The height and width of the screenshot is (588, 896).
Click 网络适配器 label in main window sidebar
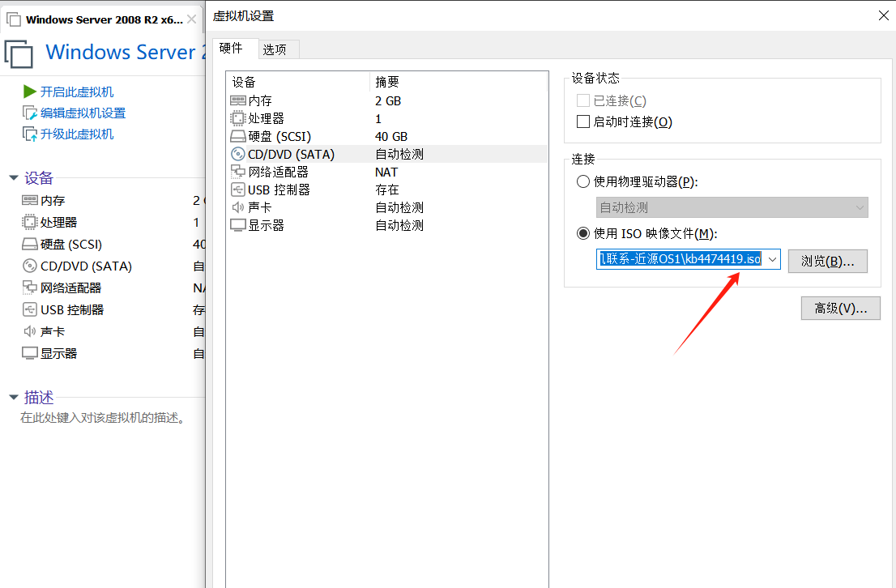point(70,288)
